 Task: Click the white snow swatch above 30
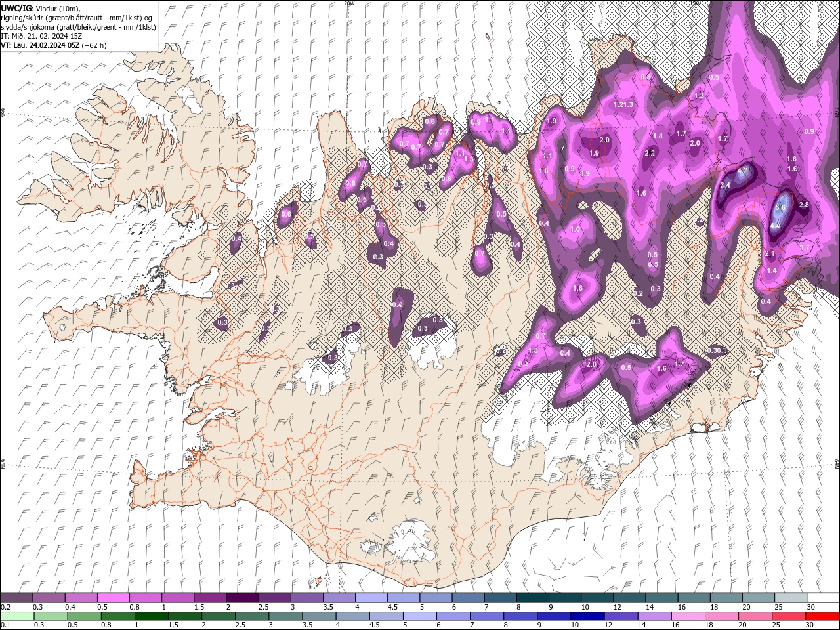pos(823,598)
